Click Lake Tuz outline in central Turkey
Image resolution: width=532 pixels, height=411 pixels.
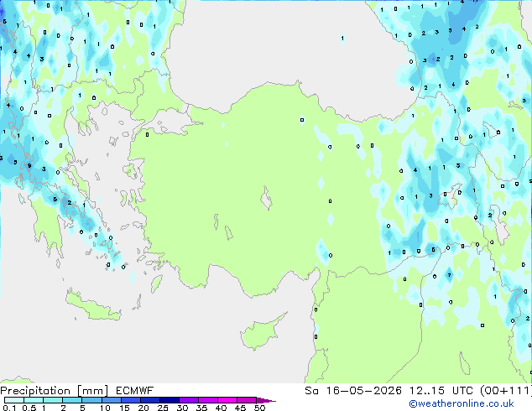266,198
